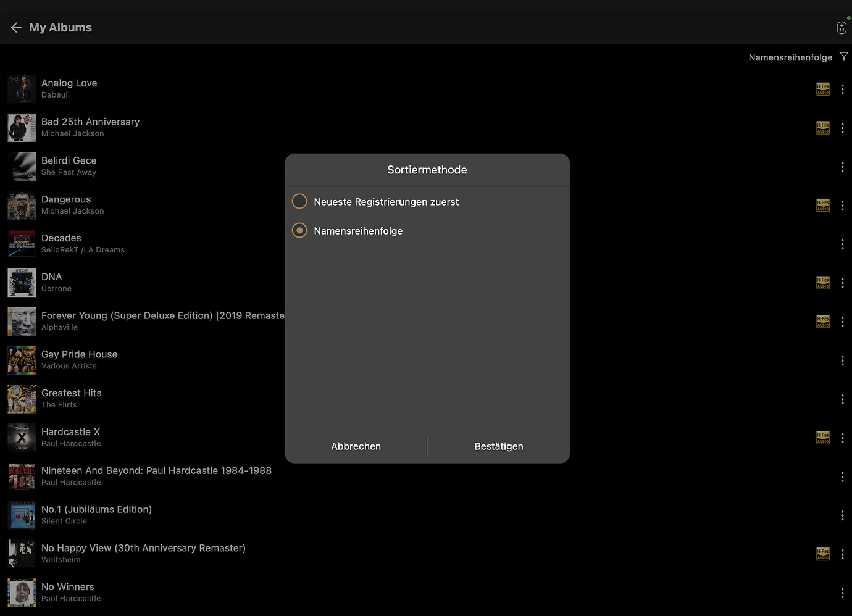The width and height of the screenshot is (852, 616).
Task: Open the Hardcastle X cover thumbnail
Action: tap(22, 438)
